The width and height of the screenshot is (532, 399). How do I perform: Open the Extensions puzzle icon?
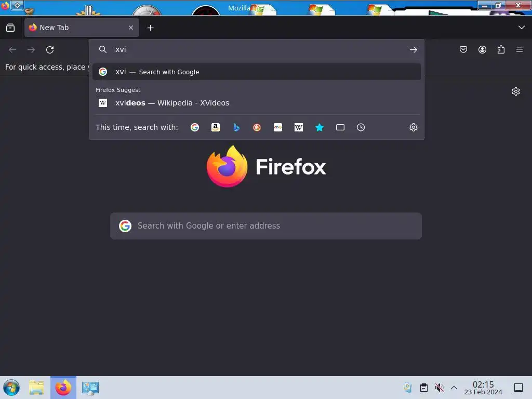click(501, 49)
